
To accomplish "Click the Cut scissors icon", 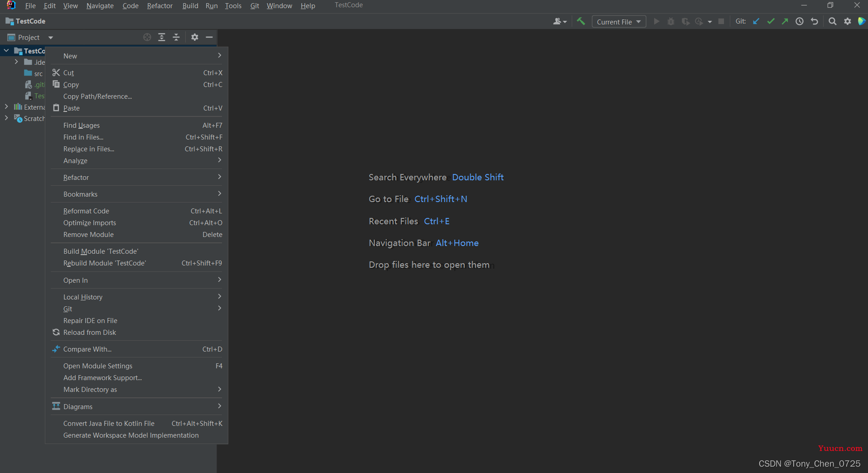I will pos(56,72).
